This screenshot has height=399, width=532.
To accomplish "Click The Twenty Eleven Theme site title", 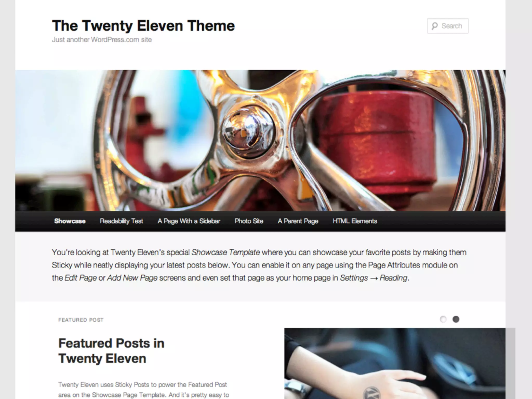I will [x=143, y=25].
